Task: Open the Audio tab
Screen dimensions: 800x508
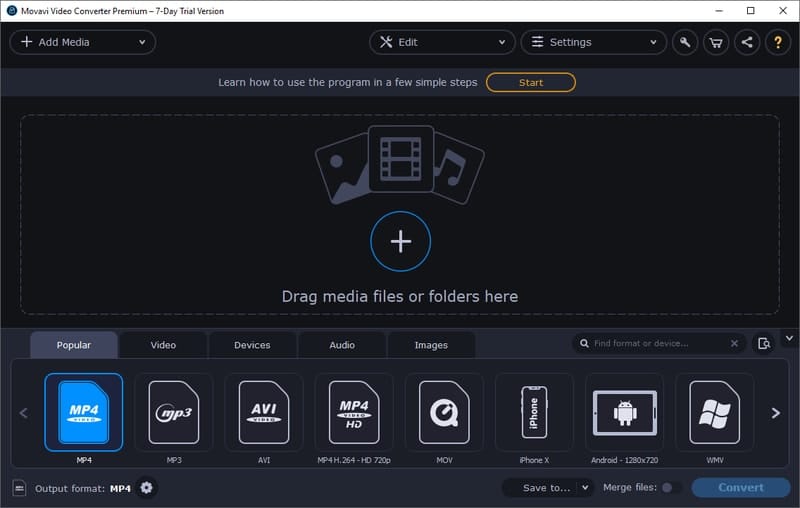Action: tap(342, 345)
